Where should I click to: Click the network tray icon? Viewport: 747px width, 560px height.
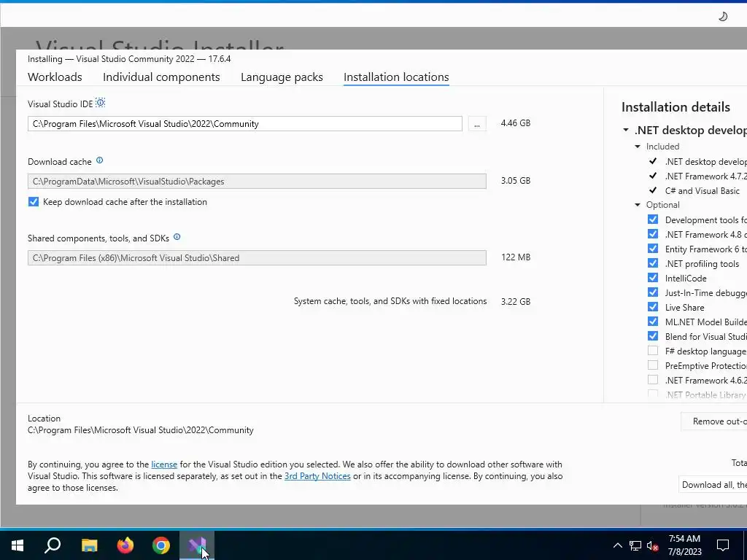pos(635,545)
